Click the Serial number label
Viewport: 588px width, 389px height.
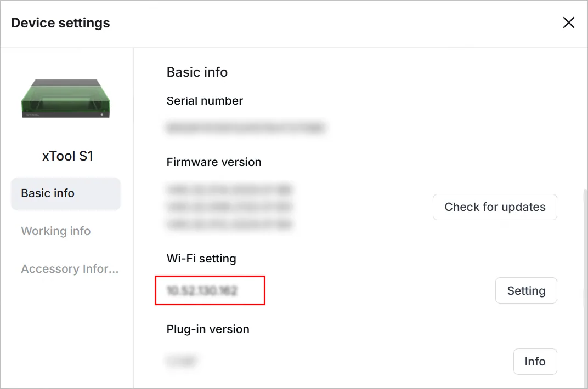(x=205, y=101)
